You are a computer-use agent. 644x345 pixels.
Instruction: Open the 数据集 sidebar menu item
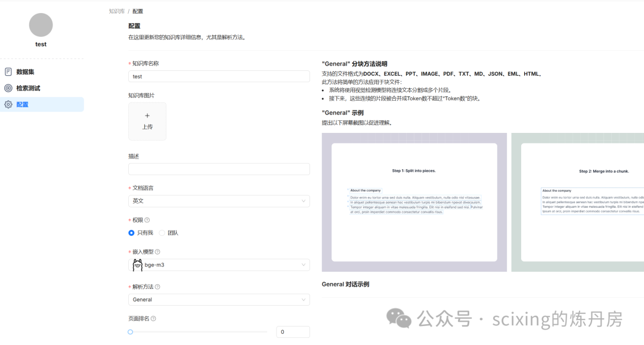tap(42, 72)
